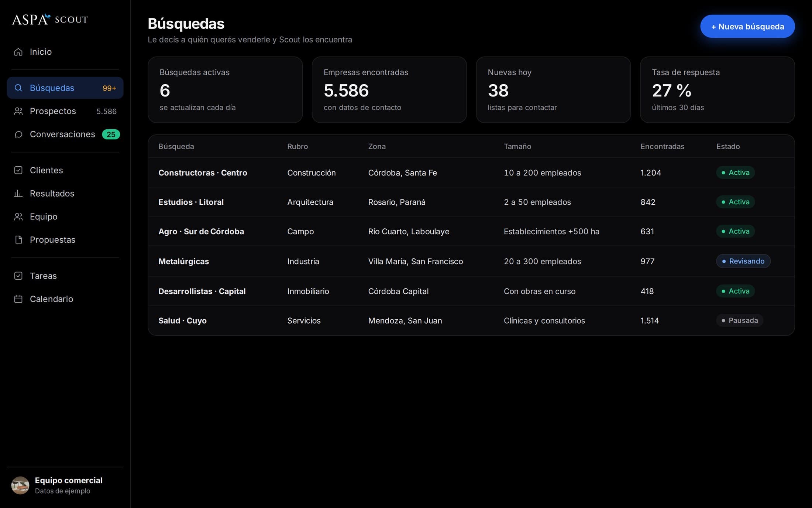Viewport: 812px width, 508px height.
Task: Click the 5.586 count next to Prospectos
Action: tap(106, 112)
